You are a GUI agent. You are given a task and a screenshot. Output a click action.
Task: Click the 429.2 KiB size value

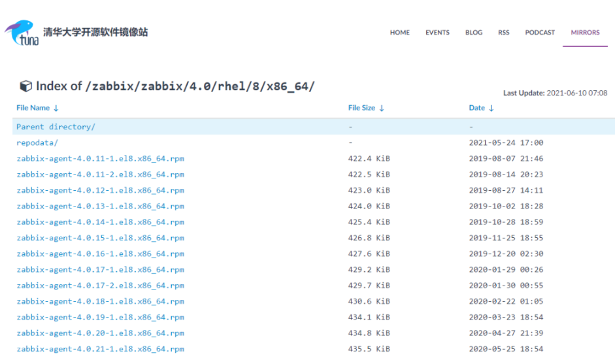tap(369, 270)
